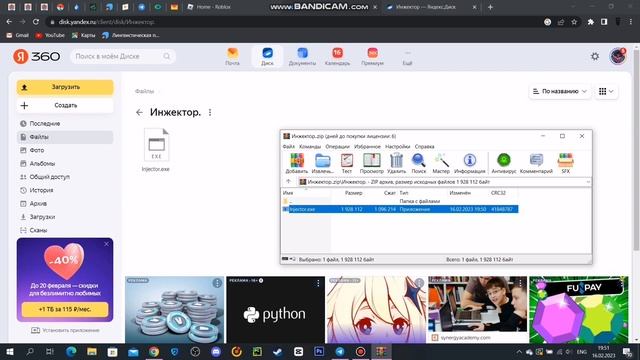Viewport: 640px width, 360px height.
Task: Open Telegram from the taskbar
Action: (x=340, y=352)
